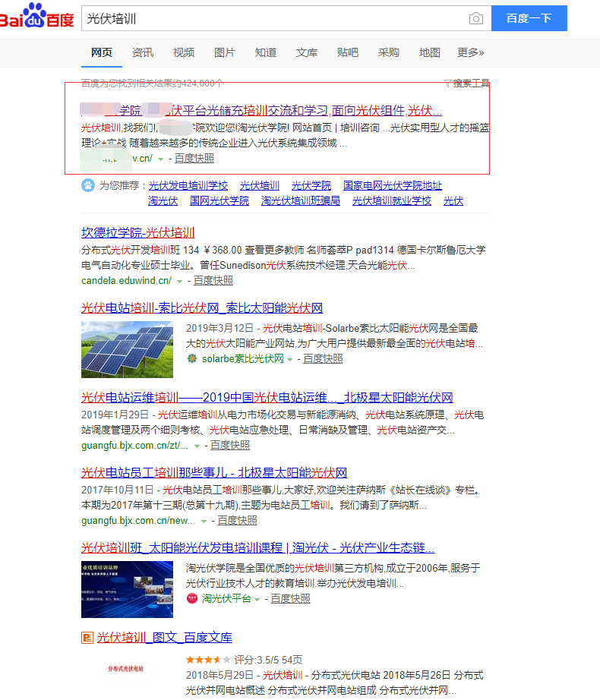Viewport: 600px width, 700px height.
Task: Open the 更多» tab menu
Action: tap(471, 52)
